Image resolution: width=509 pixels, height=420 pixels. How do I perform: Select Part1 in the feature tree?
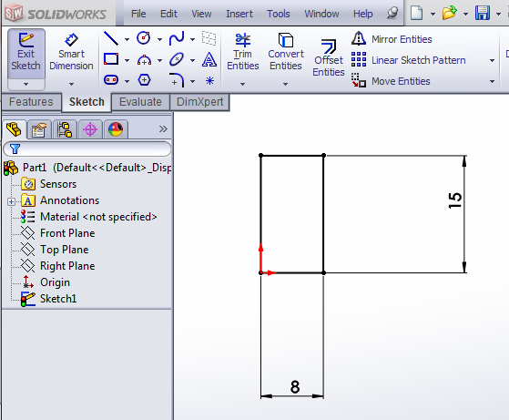point(87,168)
